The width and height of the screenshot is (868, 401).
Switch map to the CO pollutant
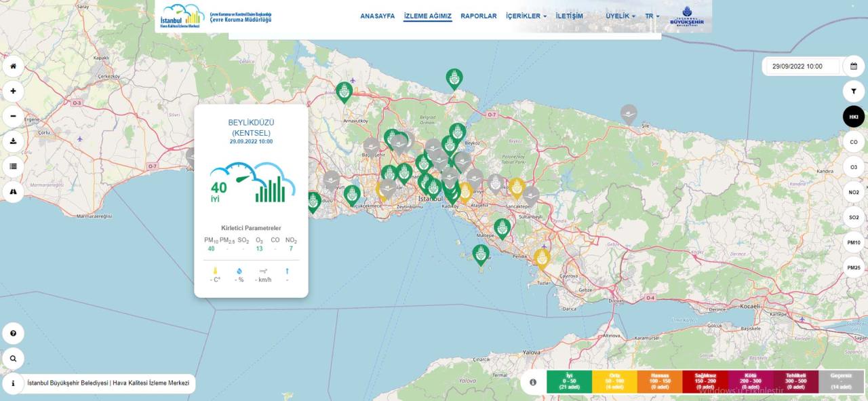point(854,142)
